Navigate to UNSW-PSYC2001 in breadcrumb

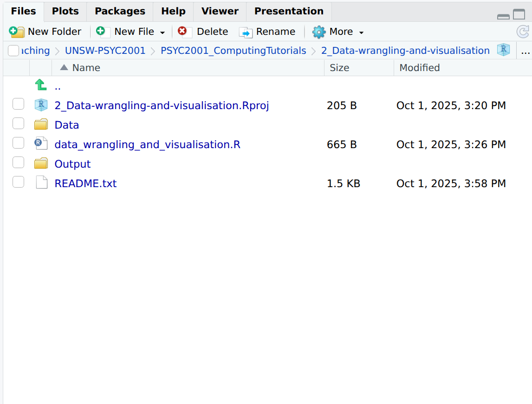click(105, 51)
